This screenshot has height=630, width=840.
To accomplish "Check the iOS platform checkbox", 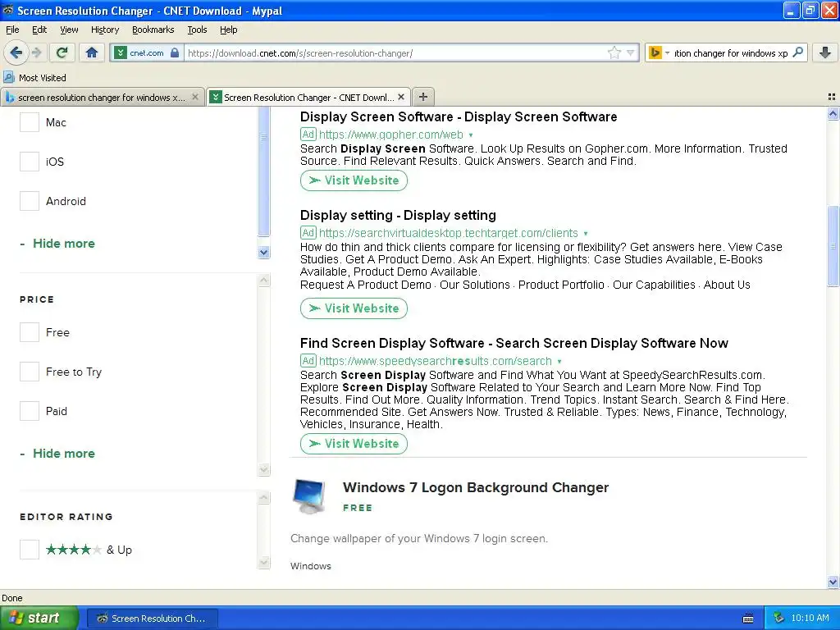I will pos(30,162).
